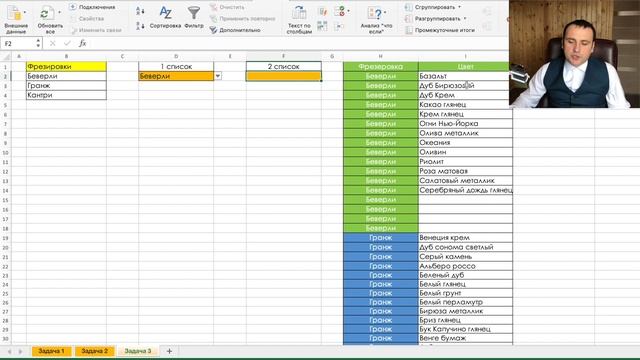The width and height of the screenshot is (640, 360).
Task: Expand the Разгруппировать dropdown arrow
Action: pos(465,18)
